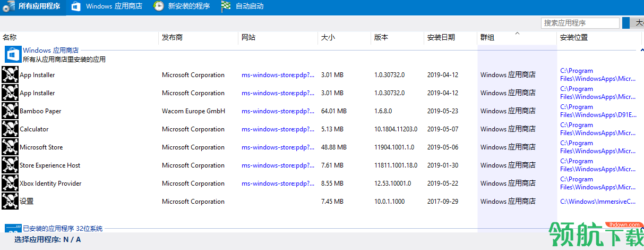Sort by the 群组 column header

[x=487, y=38]
